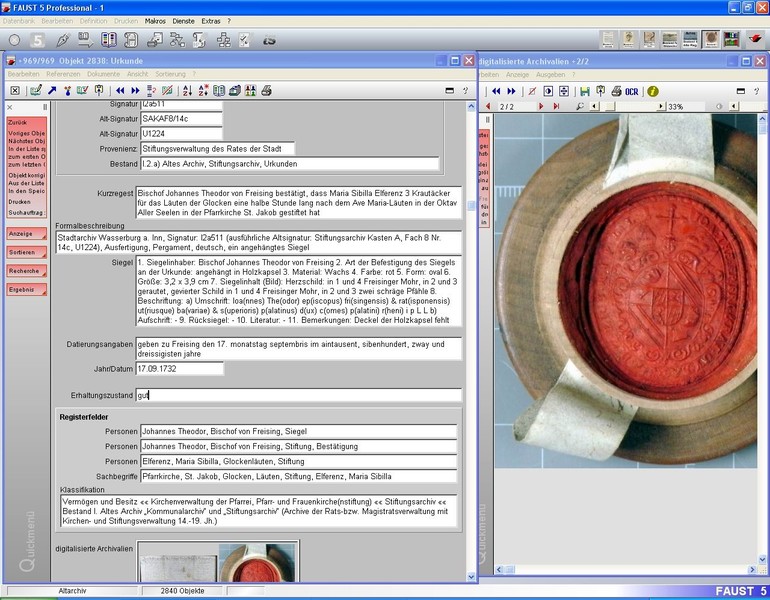
Task: Go to previous page with red left arrow
Action: coord(488,106)
